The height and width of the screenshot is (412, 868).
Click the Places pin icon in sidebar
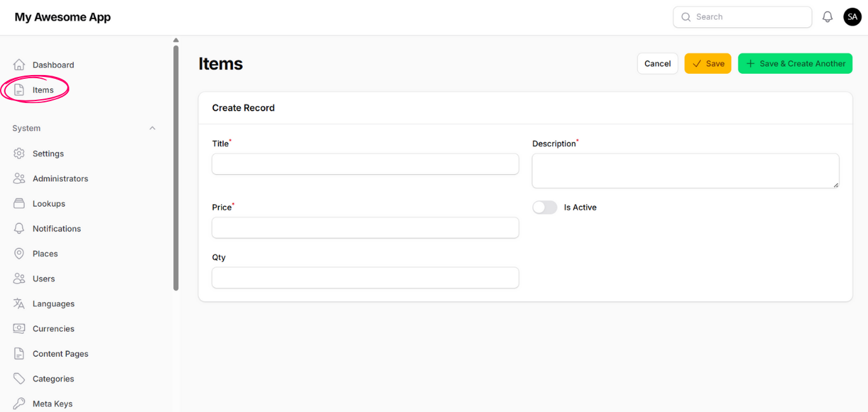click(x=19, y=254)
